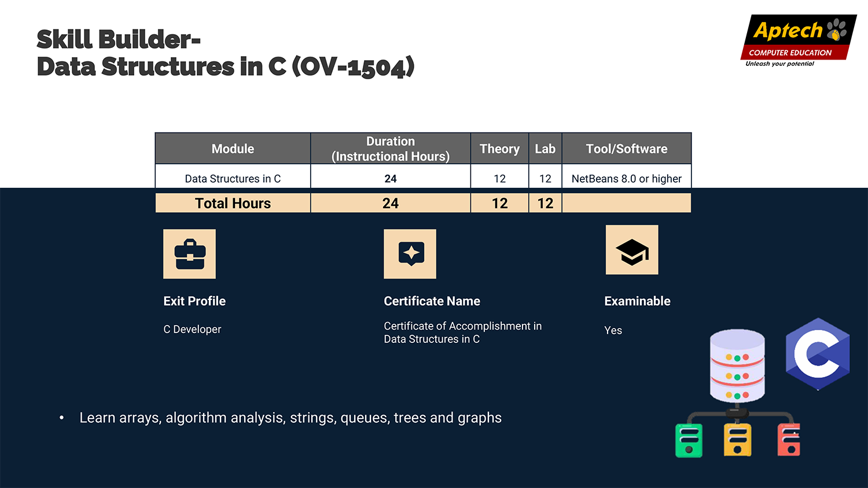The image size is (868, 488).
Task: Select the Module column header
Action: [x=233, y=149]
